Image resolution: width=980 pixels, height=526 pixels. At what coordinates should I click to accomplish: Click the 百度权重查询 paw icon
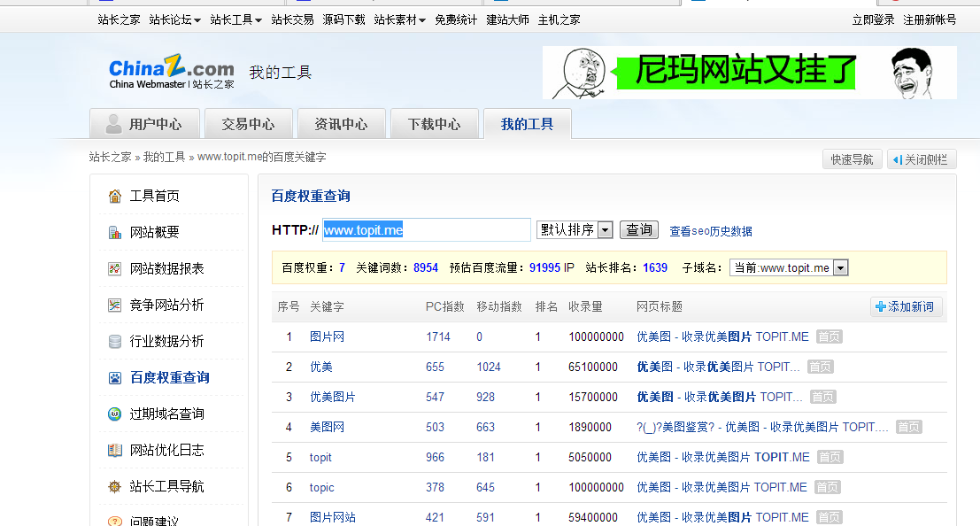click(x=115, y=378)
